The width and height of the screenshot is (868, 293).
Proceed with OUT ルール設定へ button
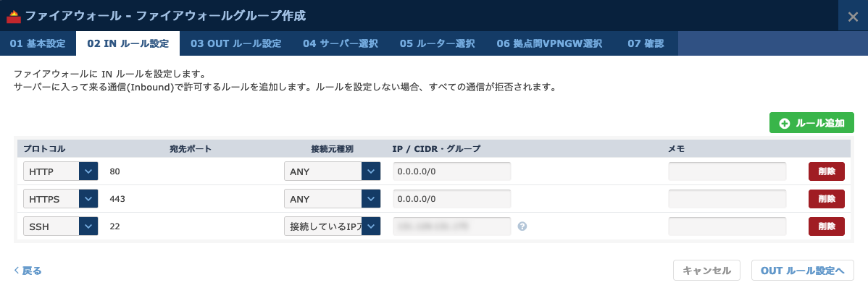pyautogui.click(x=803, y=271)
